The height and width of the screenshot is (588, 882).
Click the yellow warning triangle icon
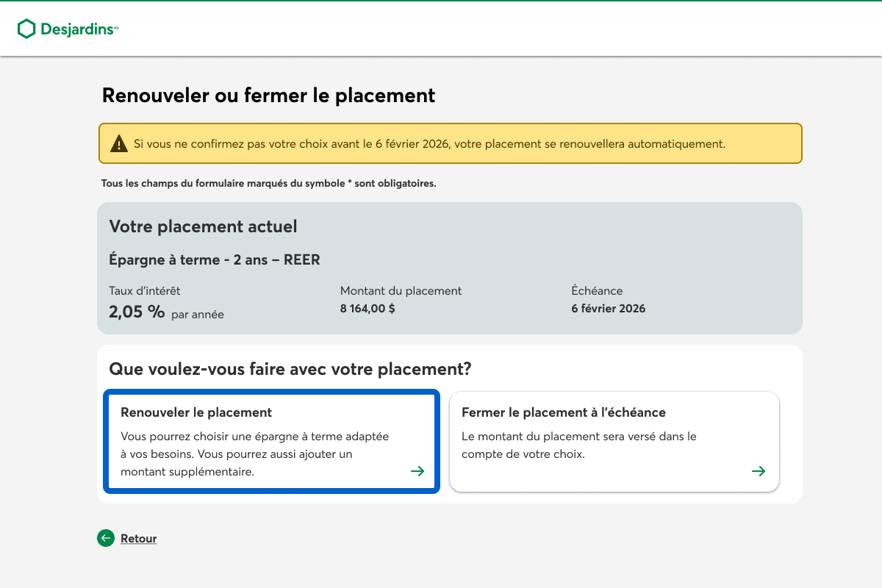pyautogui.click(x=118, y=143)
